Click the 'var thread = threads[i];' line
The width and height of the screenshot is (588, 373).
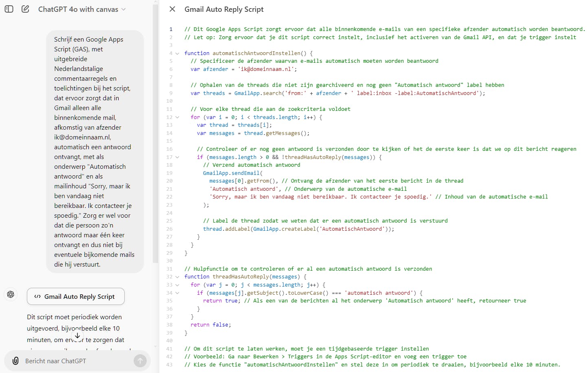coord(234,125)
